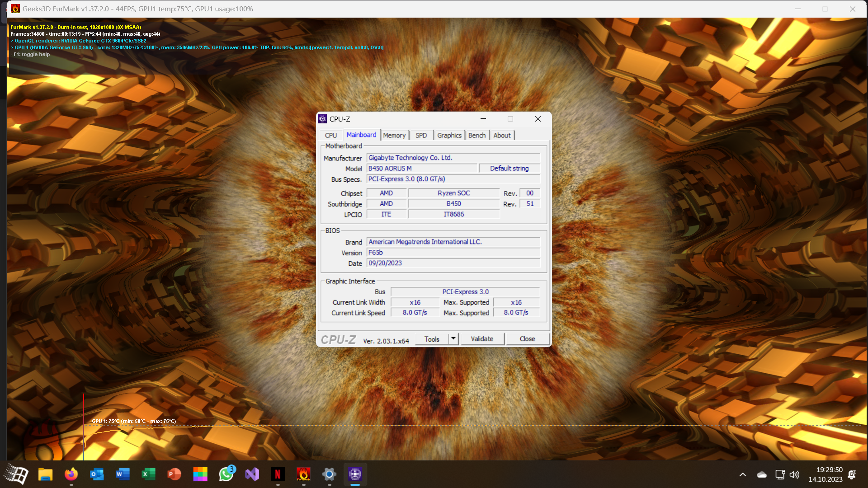Open Visual Studio taskbar icon
Viewport: 868px width, 488px height.
[x=252, y=474]
